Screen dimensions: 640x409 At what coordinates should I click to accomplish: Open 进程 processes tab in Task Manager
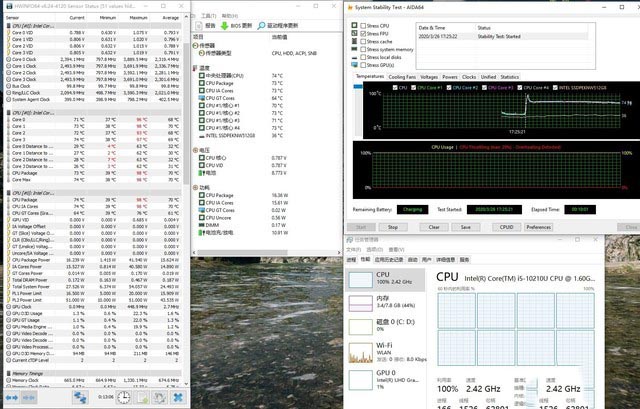(351, 260)
